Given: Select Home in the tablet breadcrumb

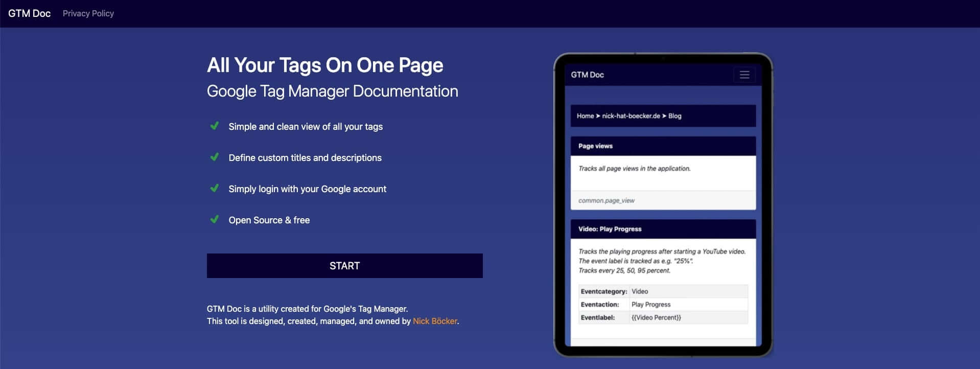Looking at the screenshot, I should click(585, 116).
